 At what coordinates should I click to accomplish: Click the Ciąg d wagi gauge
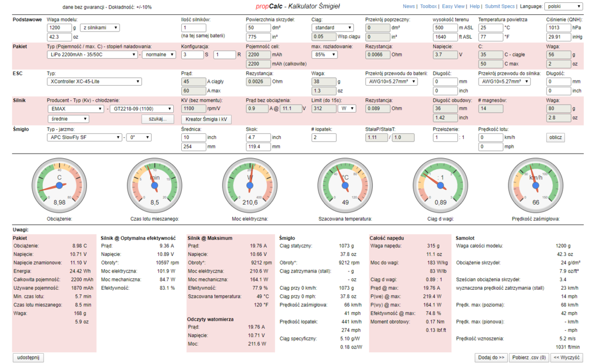coord(441,185)
